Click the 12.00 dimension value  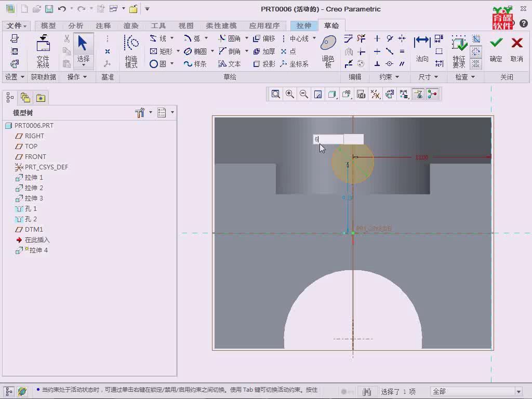(x=422, y=157)
